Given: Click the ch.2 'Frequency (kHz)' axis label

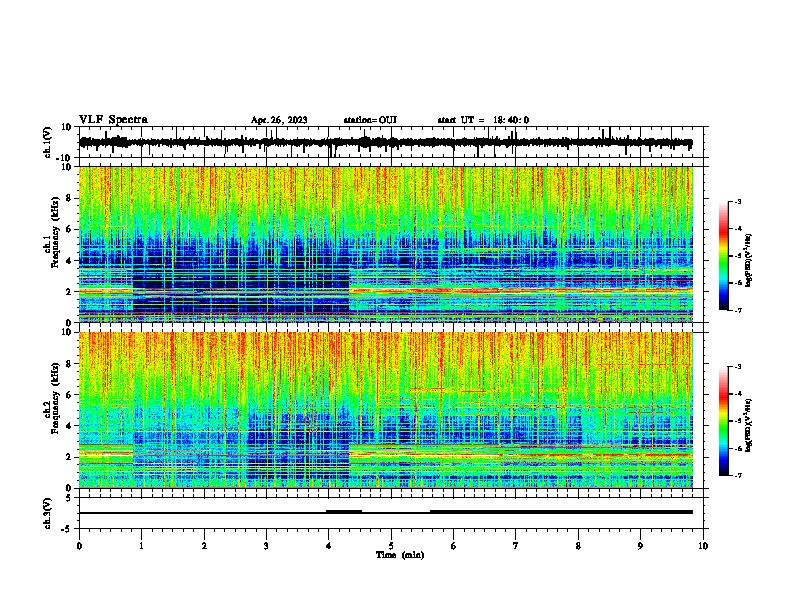Looking at the screenshot, I should point(56,398).
